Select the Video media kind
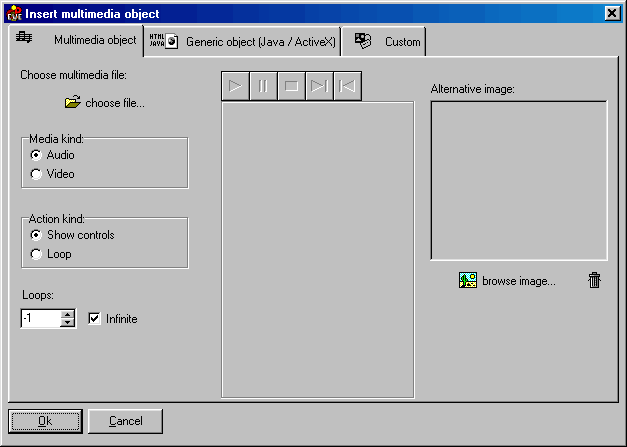The height and width of the screenshot is (447, 627). (37, 174)
